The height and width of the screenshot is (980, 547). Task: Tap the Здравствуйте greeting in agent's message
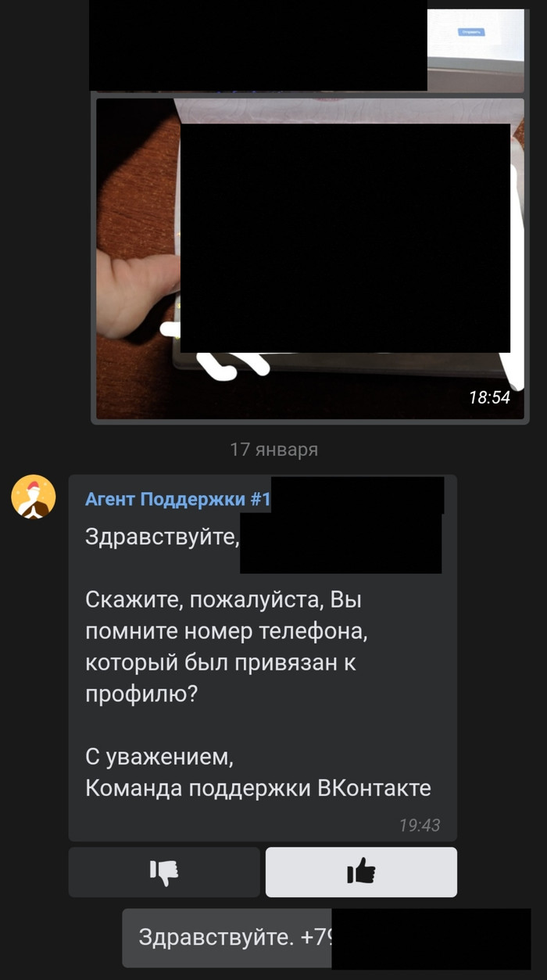(162, 537)
